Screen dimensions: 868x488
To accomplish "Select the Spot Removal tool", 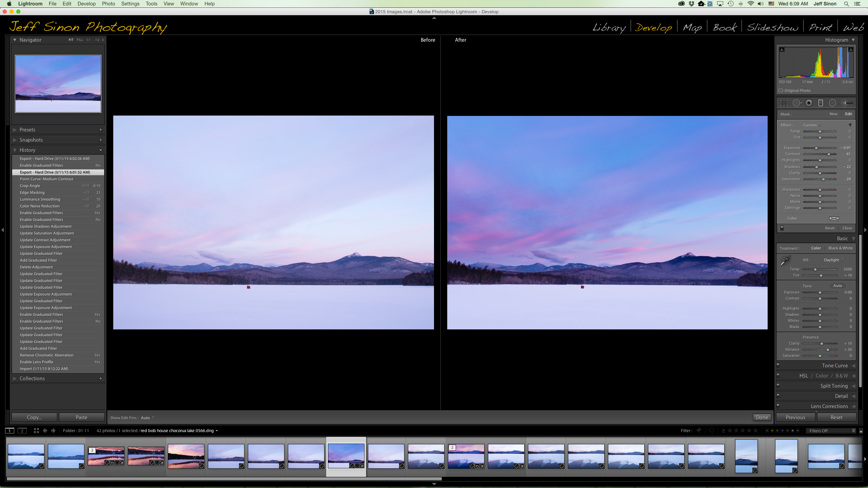I will [x=797, y=103].
